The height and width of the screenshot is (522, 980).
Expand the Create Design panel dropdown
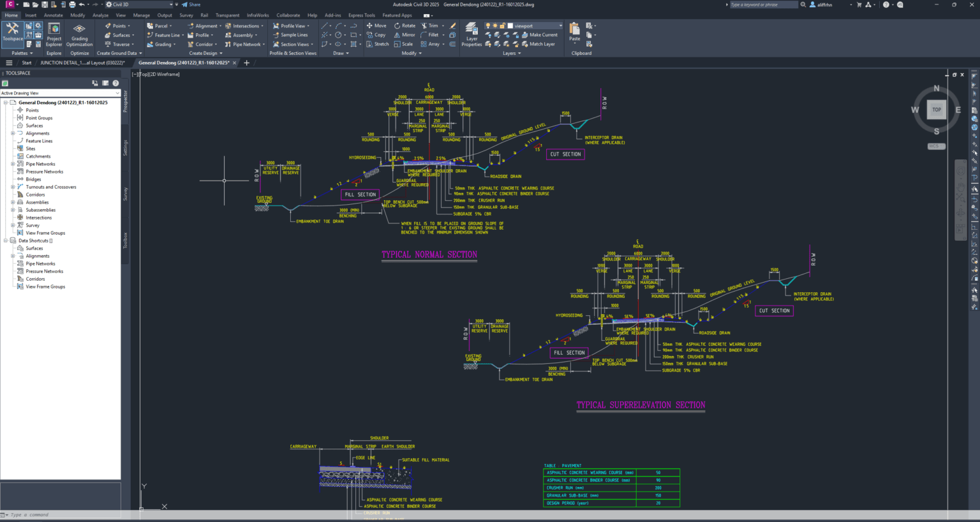pos(205,53)
